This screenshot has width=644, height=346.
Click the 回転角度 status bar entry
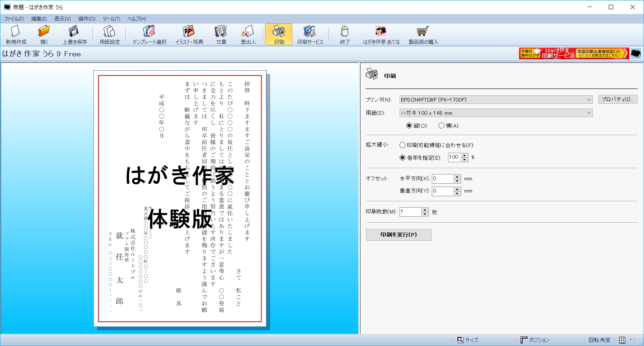[x=599, y=340]
